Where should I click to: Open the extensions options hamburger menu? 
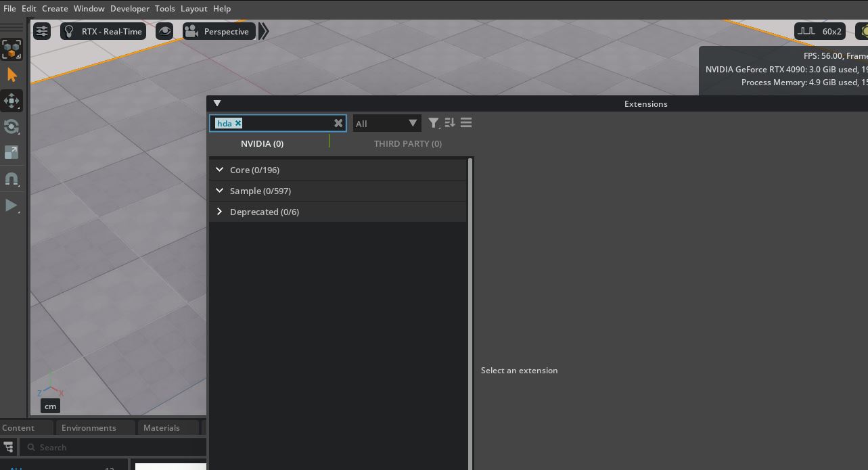click(466, 123)
